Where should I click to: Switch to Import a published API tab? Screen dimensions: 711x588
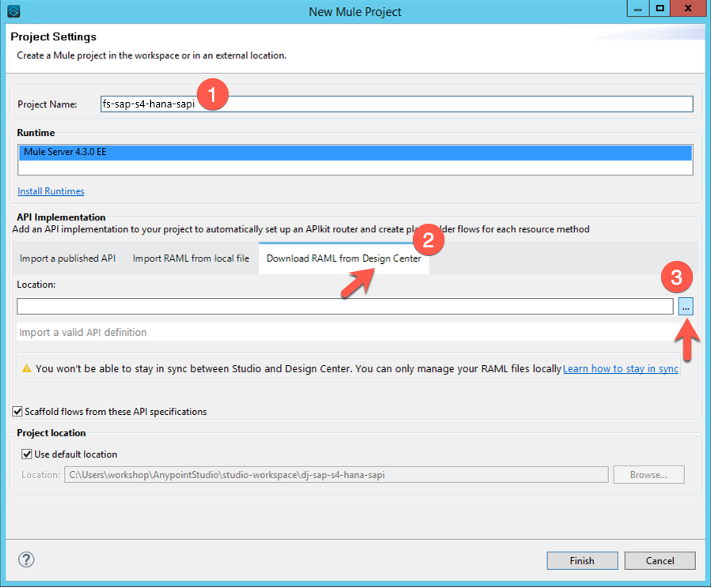[x=67, y=258]
